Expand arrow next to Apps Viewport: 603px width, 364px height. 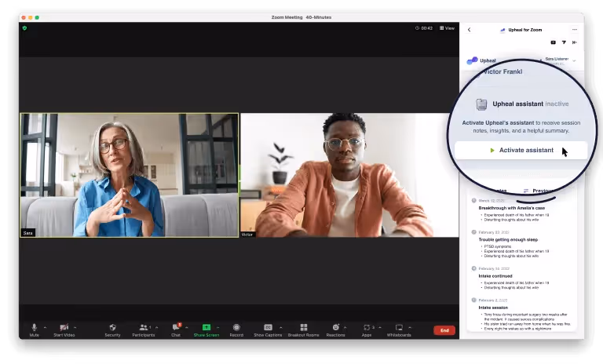coord(380,327)
